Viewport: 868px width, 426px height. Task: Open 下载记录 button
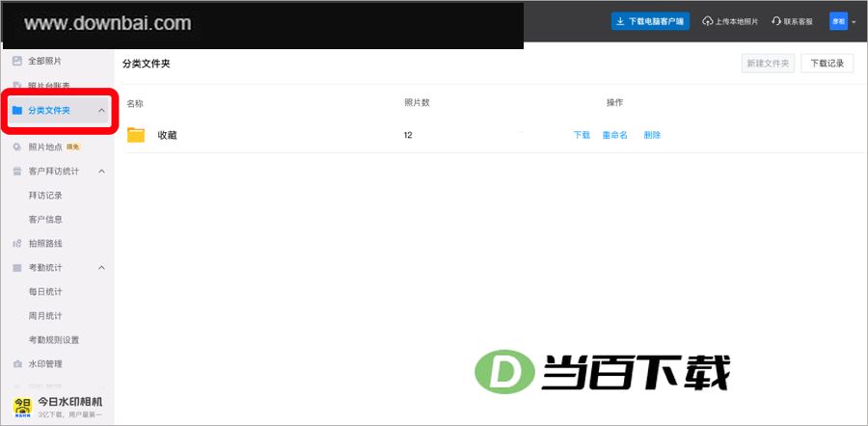coord(827,64)
